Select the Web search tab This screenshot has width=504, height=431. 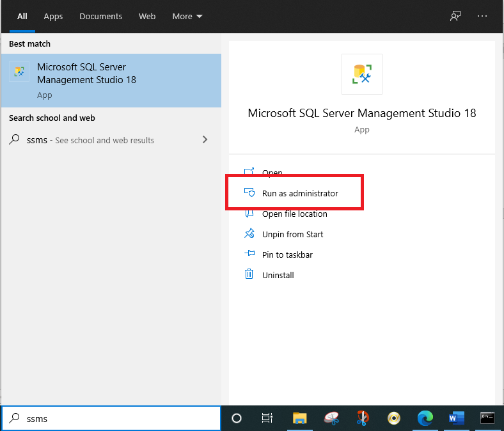coord(147,17)
